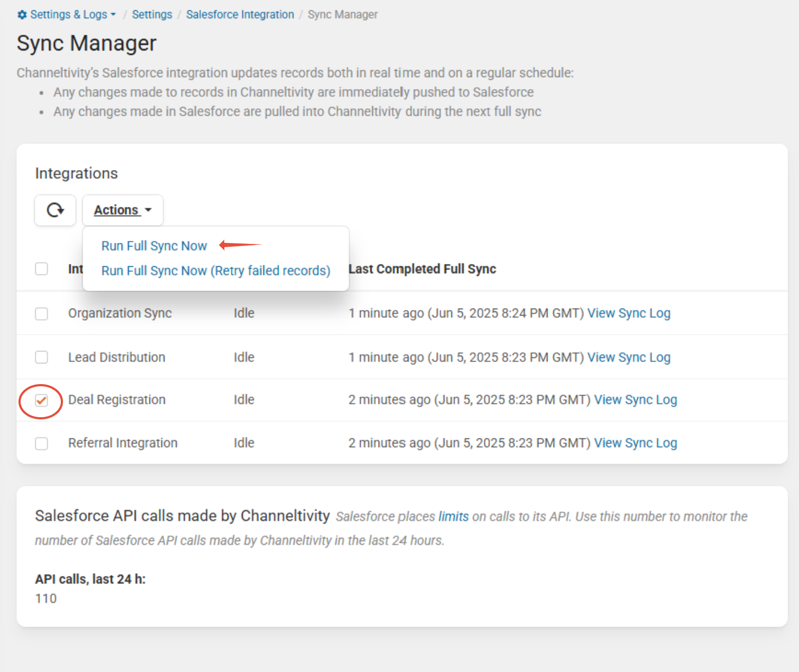Check the Organization Sync checkbox
Image resolution: width=799 pixels, height=672 pixels.
tap(42, 313)
